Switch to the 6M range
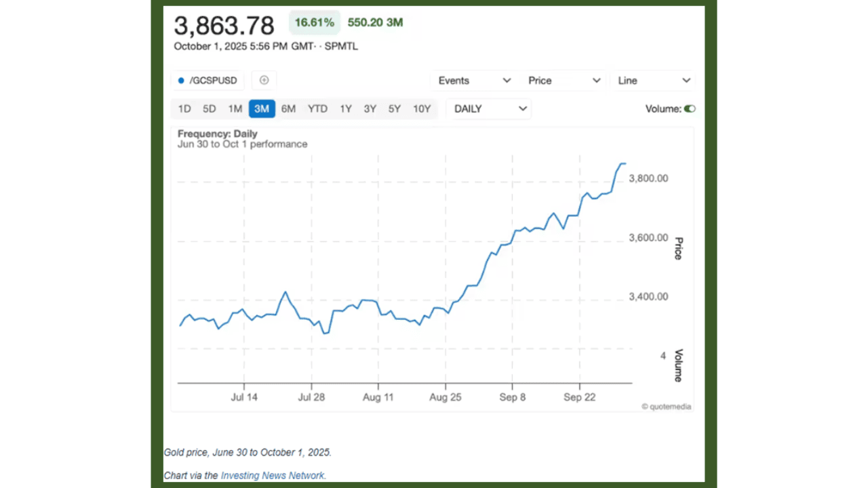This screenshot has height=488, width=868. click(288, 108)
